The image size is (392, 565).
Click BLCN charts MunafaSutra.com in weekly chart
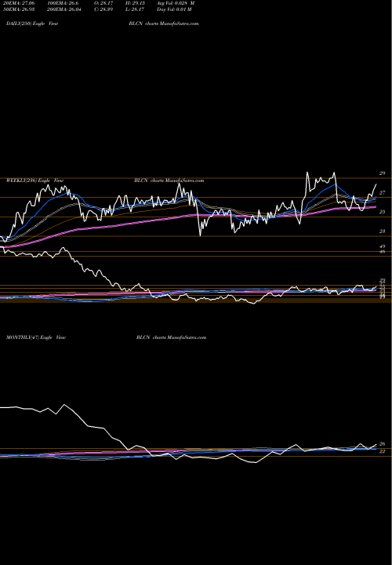(x=169, y=180)
